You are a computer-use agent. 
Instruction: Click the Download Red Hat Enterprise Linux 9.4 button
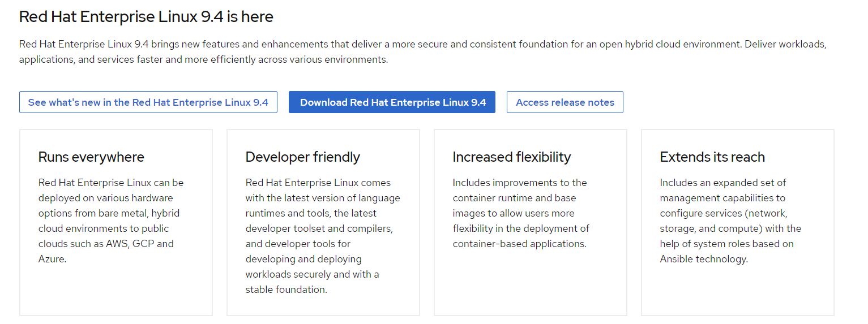392,102
